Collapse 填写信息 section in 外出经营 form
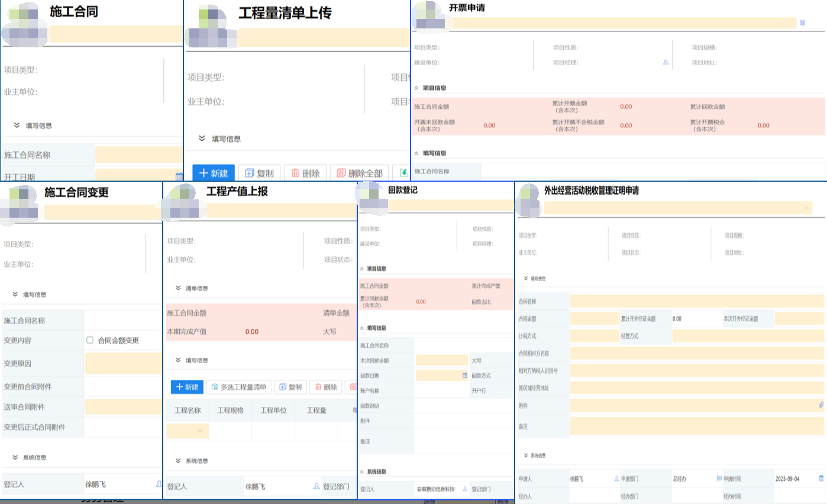 pos(526,278)
